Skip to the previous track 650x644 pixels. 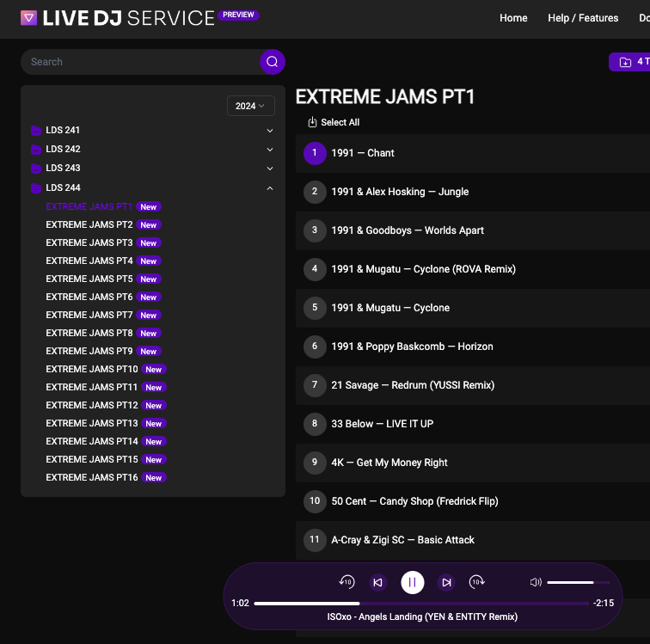click(377, 582)
